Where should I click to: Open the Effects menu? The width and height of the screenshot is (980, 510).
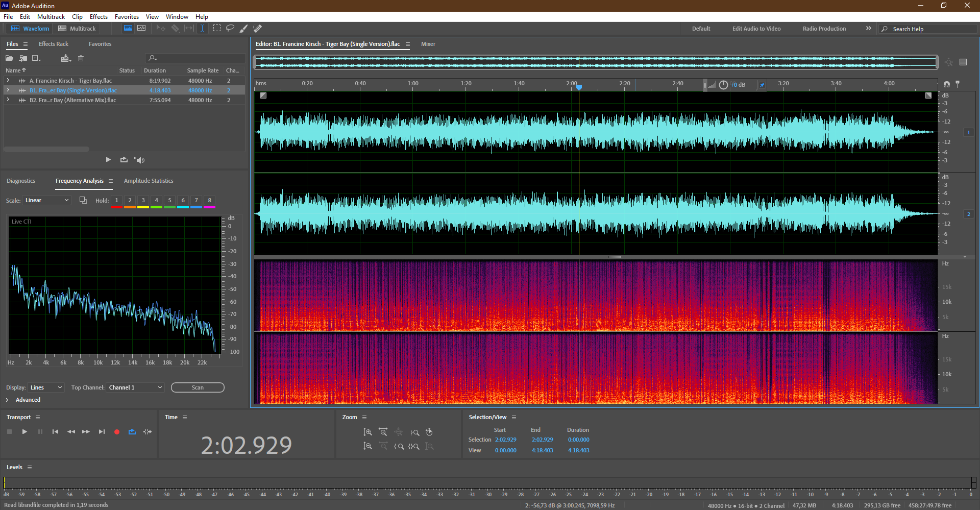pyautogui.click(x=99, y=17)
